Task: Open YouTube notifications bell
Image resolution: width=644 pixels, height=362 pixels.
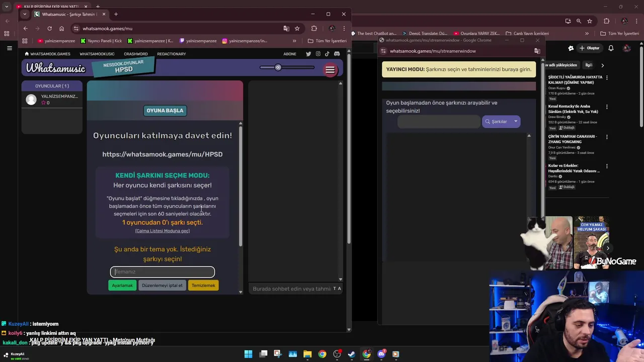Action: pos(611,48)
